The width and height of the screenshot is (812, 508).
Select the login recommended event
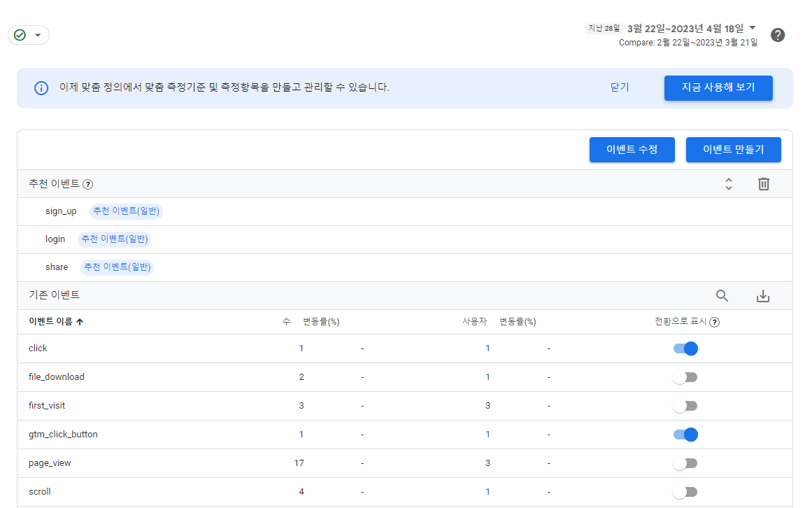coord(55,239)
